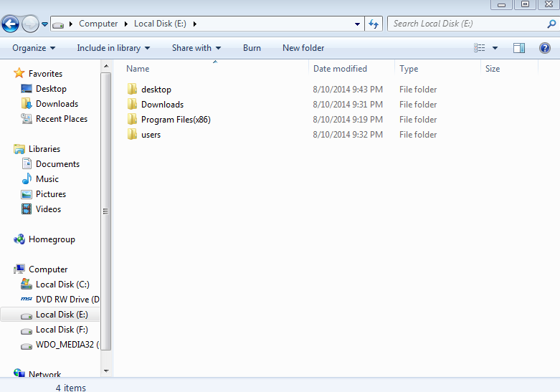The width and height of the screenshot is (560, 392).
Task: Click the Refresh button beside address bar
Action: 374,24
